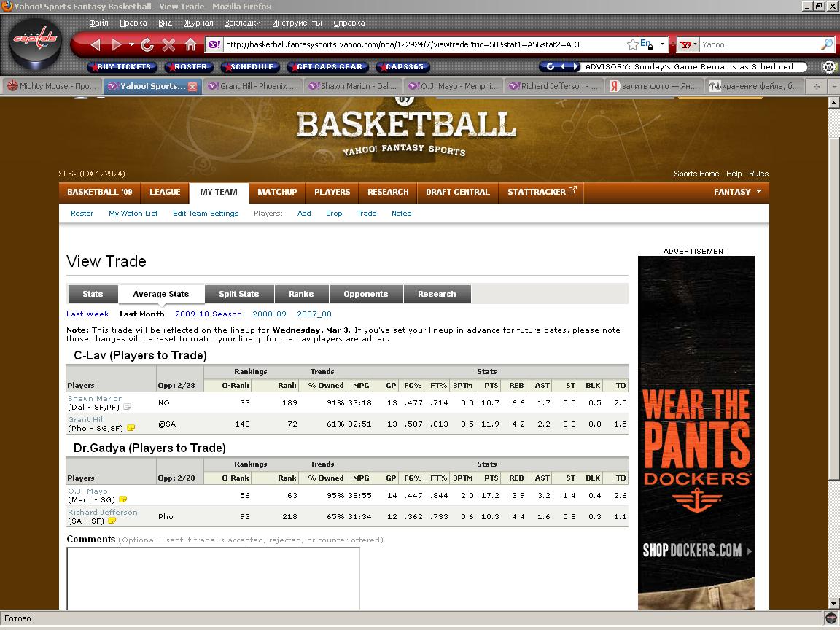Screen dimensions: 840x630
Task: Click the Yahoo site icon in address bar
Action: click(x=214, y=44)
